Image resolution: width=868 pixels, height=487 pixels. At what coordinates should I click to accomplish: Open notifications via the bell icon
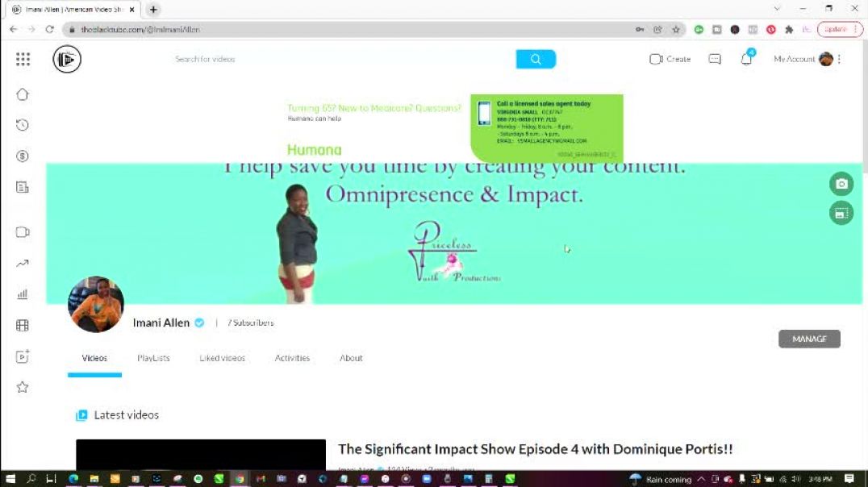745,59
